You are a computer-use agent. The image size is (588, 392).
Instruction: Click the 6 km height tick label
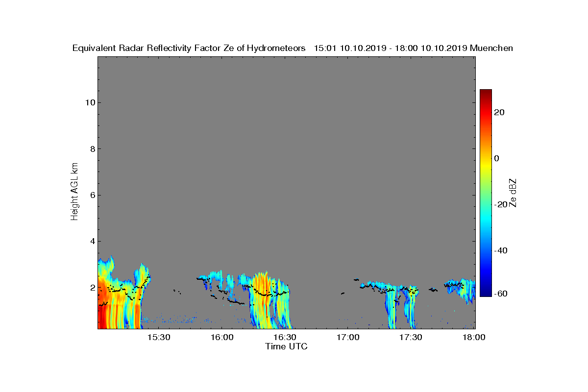click(92, 195)
